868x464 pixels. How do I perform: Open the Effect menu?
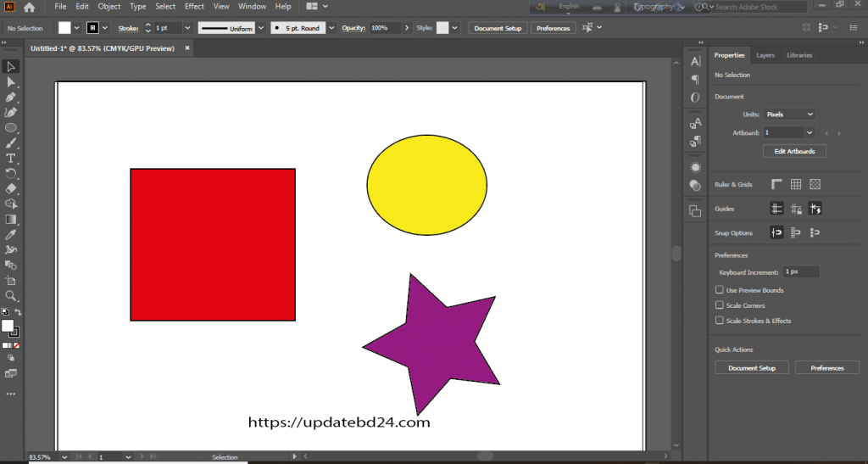pos(194,6)
